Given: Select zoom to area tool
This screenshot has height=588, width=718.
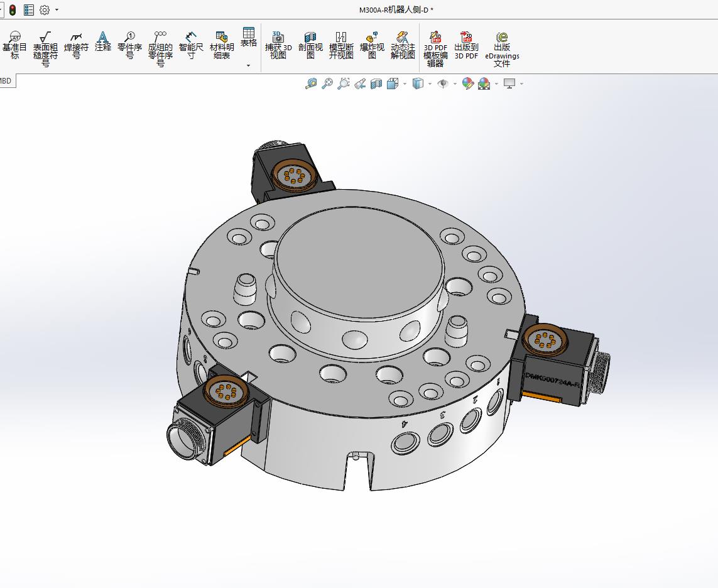Looking at the screenshot, I should click(x=344, y=84).
